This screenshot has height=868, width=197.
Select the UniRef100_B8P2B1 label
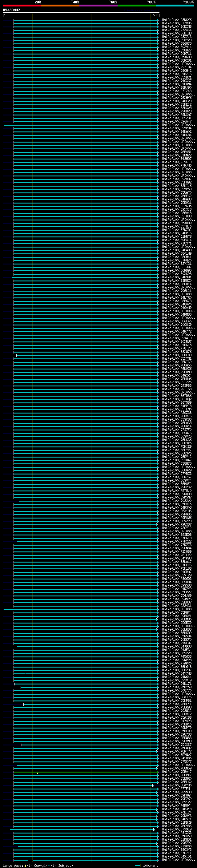click(x=177, y=61)
